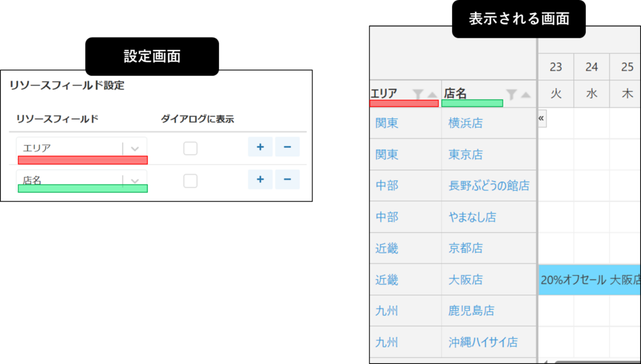Screen dimensions: 641x364
Task: Toggle ダイアログに表示 checkbox for 店名
Action: (x=190, y=181)
